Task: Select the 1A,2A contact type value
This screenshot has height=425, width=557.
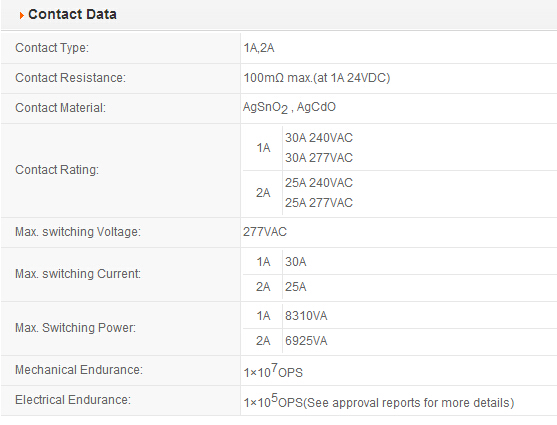Action: [259, 48]
